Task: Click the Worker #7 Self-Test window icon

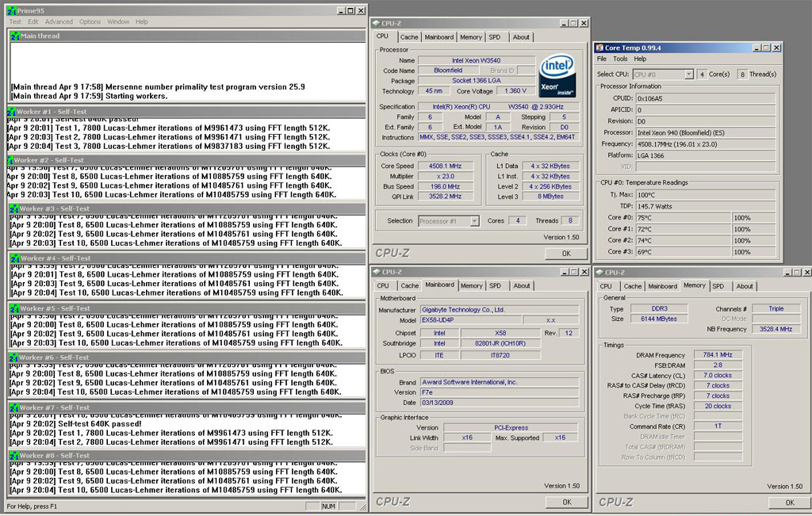Action: pyautogui.click(x=14, y=408)
